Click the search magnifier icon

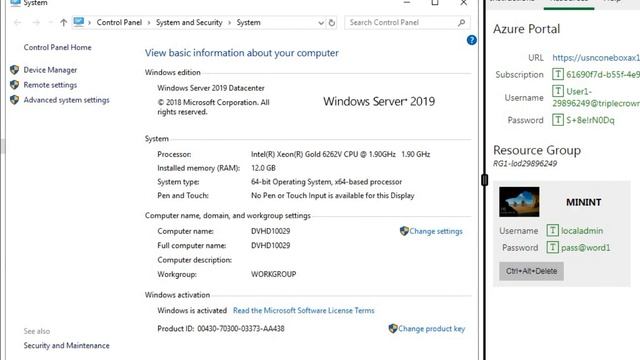pos(462,22)
